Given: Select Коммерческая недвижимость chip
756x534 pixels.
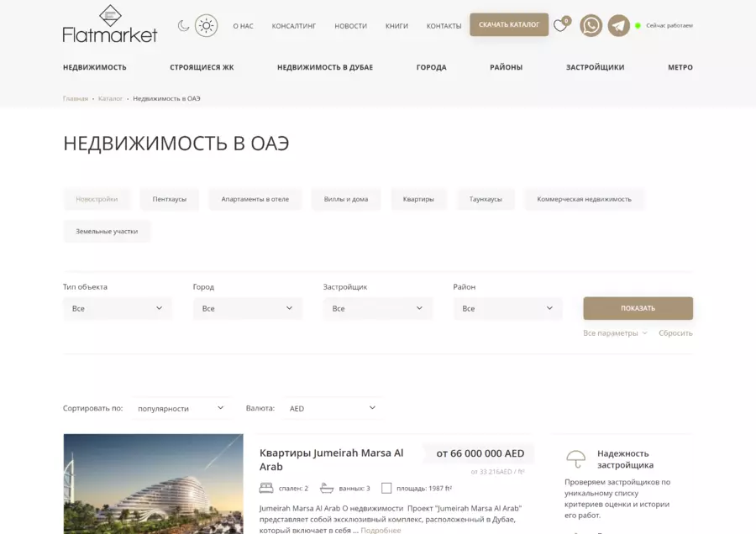Looking at the screenshot, I should (x=585, y=199).
